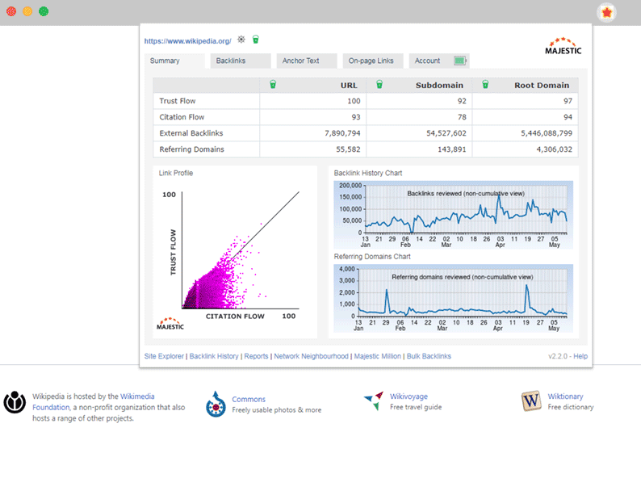
Task: Click the Commons logo icon
Action: click(216, 404)
